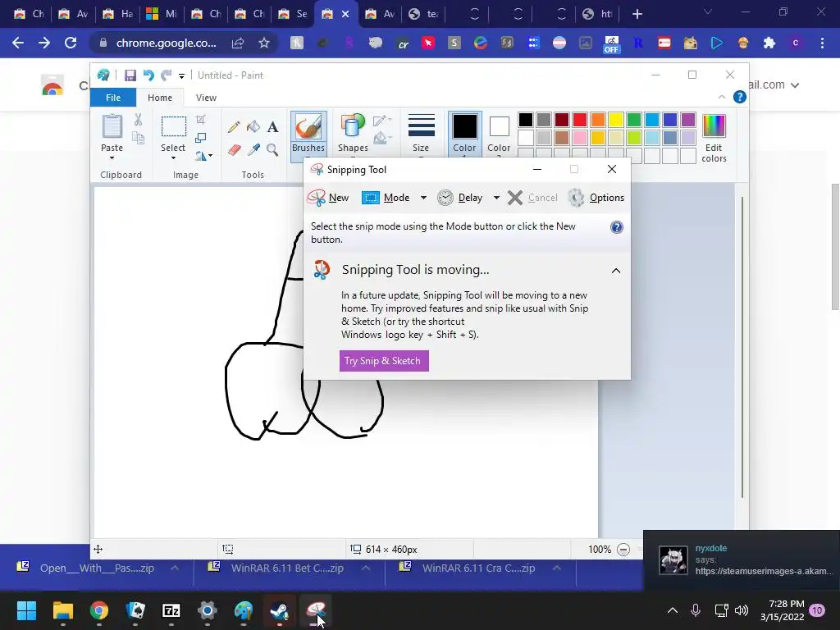840x630 pixels.
Task: Click the Windows Start button
Action: [x=26, y=610]
